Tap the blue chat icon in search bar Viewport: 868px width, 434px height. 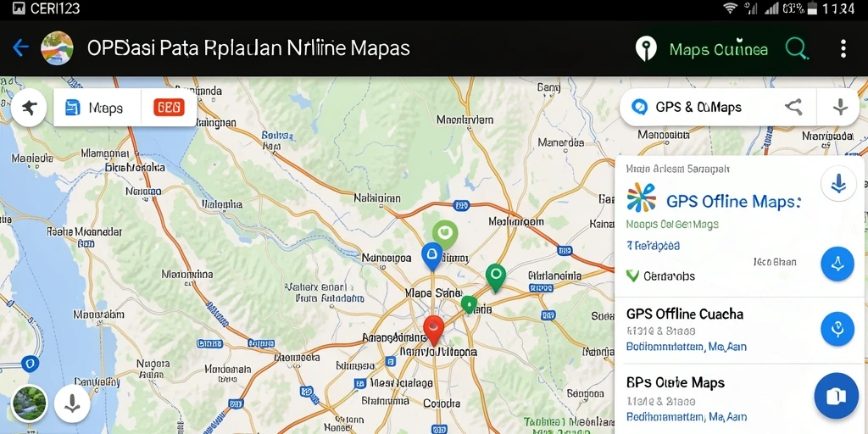tap(639, 107)
